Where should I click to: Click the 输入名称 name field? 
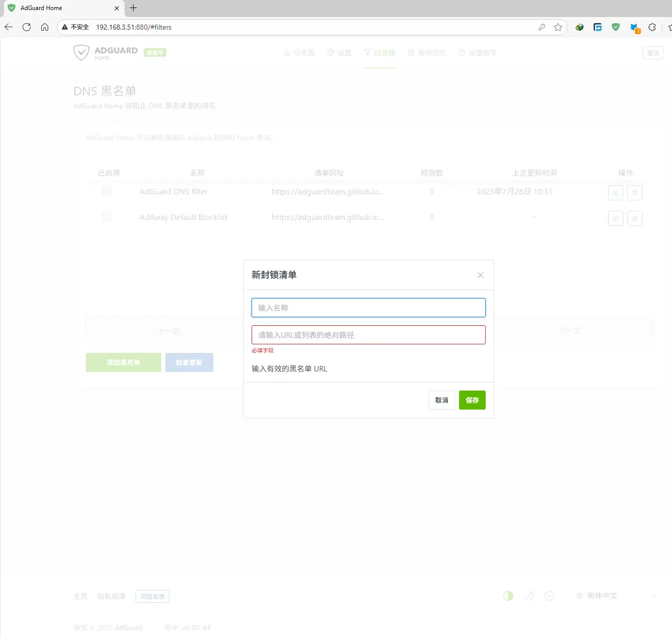(368, 308)
